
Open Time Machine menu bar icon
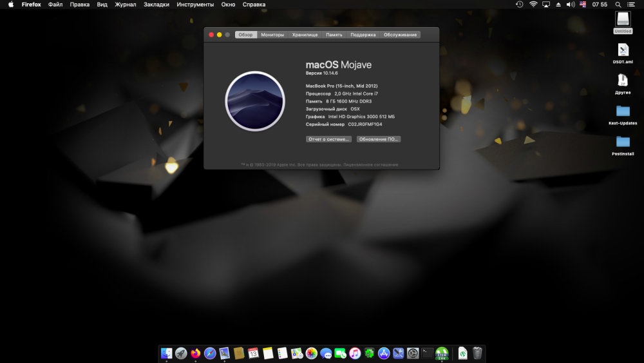(x=520, y=5)
